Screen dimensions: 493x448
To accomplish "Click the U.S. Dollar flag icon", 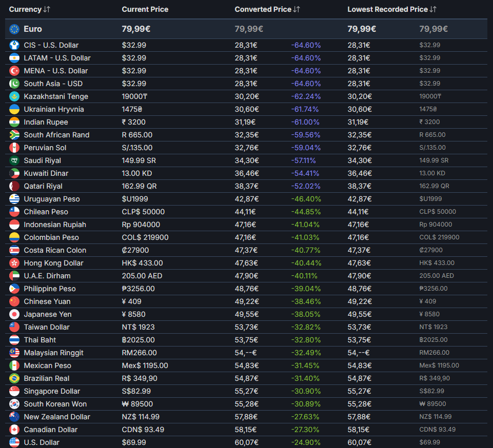I will tap(14, 442).
